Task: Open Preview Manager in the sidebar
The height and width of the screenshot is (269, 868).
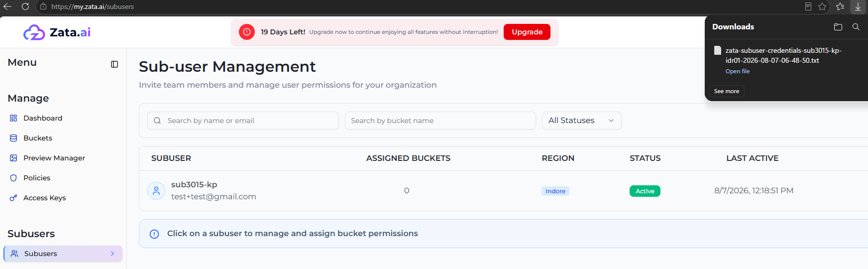Action: [54, 158]
